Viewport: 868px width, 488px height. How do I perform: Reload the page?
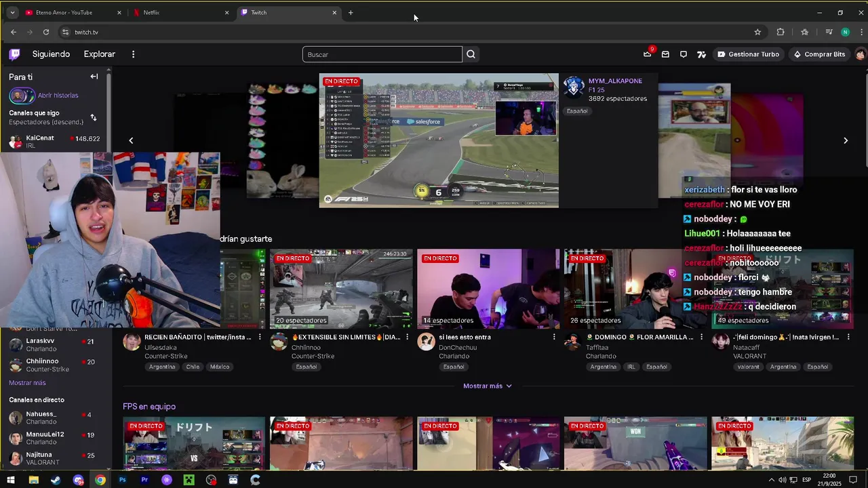46,32
